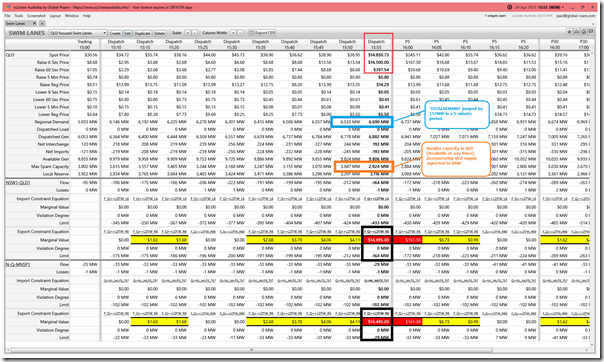This screenshot has width=604, height=362.
Task: Click the Duplicate button
Action: click(142, 33)
